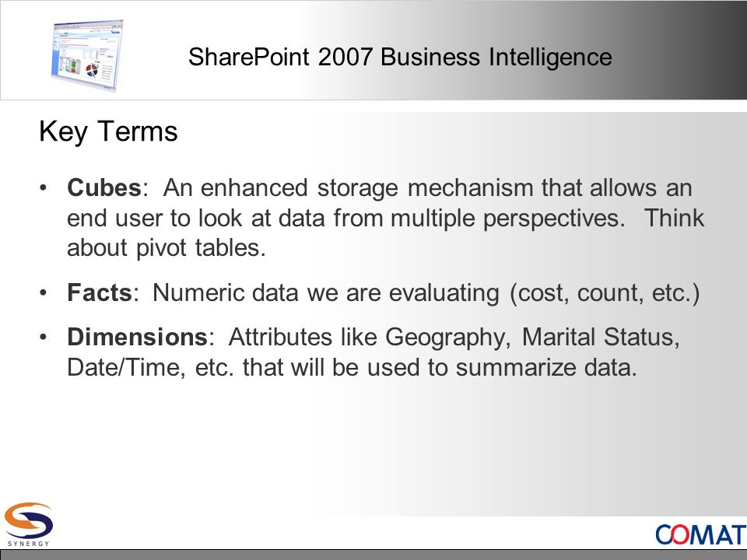Click the Key Terms heading
The width and height of the screenshot is (747, 560).
[x=108, y=131]
